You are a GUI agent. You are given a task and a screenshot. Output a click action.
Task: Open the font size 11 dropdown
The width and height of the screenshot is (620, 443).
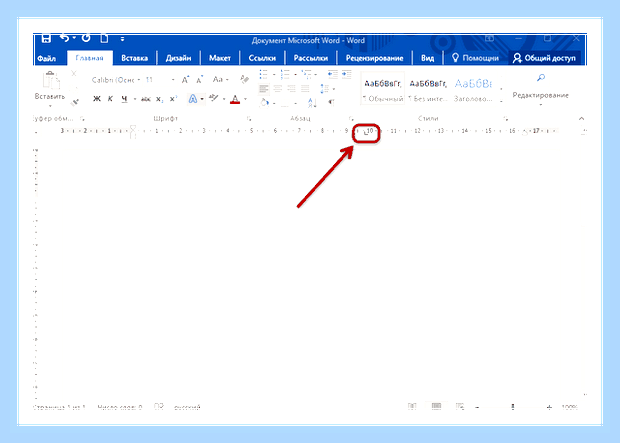173,80
